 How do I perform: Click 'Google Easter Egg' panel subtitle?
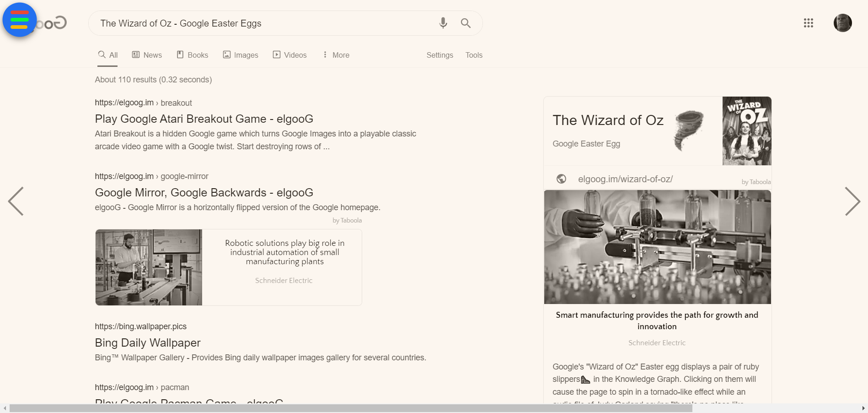tap(586, 144)
